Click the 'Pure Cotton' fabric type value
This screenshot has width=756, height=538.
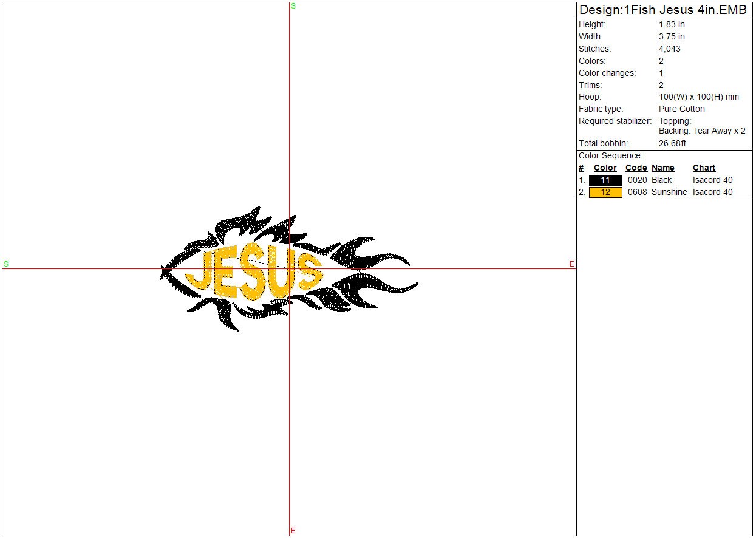(681, 109)
